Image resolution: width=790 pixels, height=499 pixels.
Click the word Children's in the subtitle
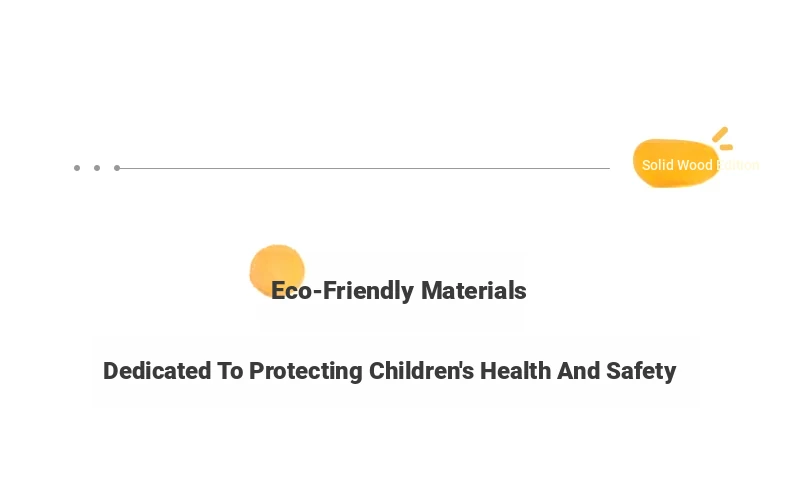(x=421, y=371)
